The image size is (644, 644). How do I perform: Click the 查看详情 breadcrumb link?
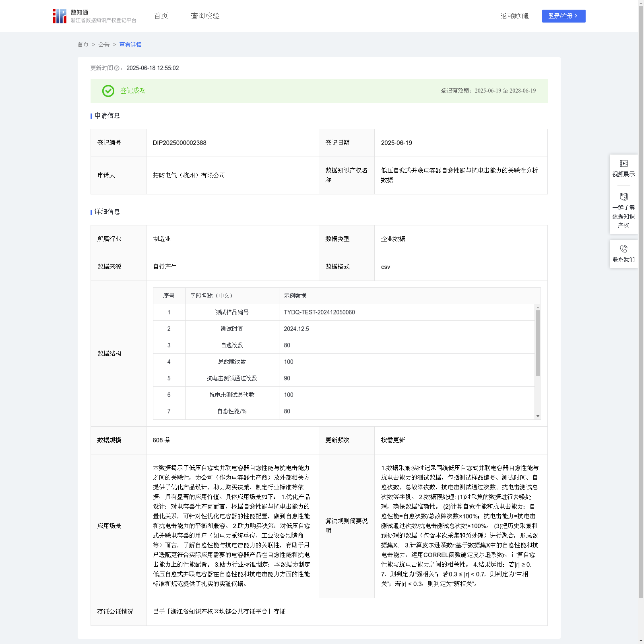coord(130,45)
